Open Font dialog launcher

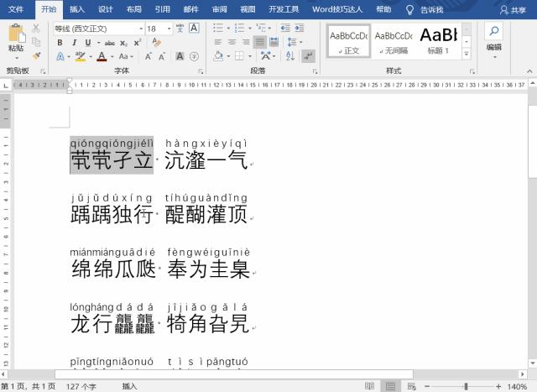tap(201, 71)
